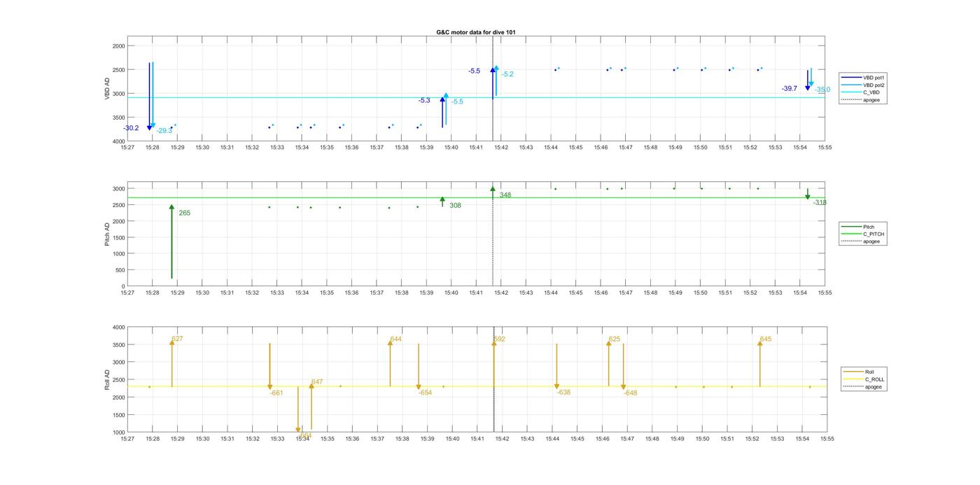Click the '348' pitch data label
This screenshot has height=485, width=980.
(505, 195)
